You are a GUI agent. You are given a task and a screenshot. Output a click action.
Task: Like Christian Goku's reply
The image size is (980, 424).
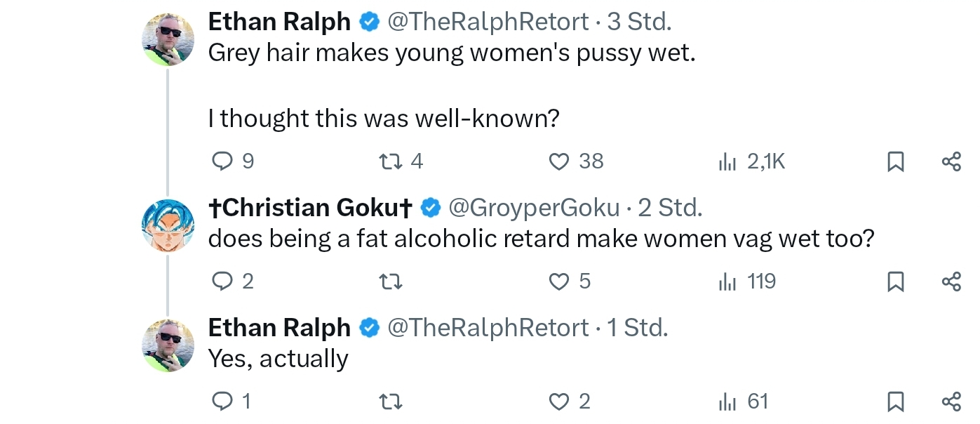tap(558, 281)
